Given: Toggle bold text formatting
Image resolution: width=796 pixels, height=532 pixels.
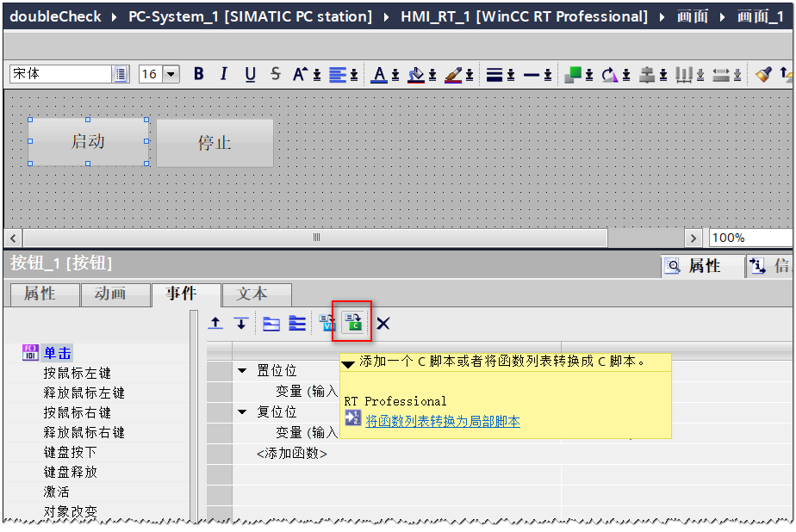Looking at the screenshot, I should point(199,74).
